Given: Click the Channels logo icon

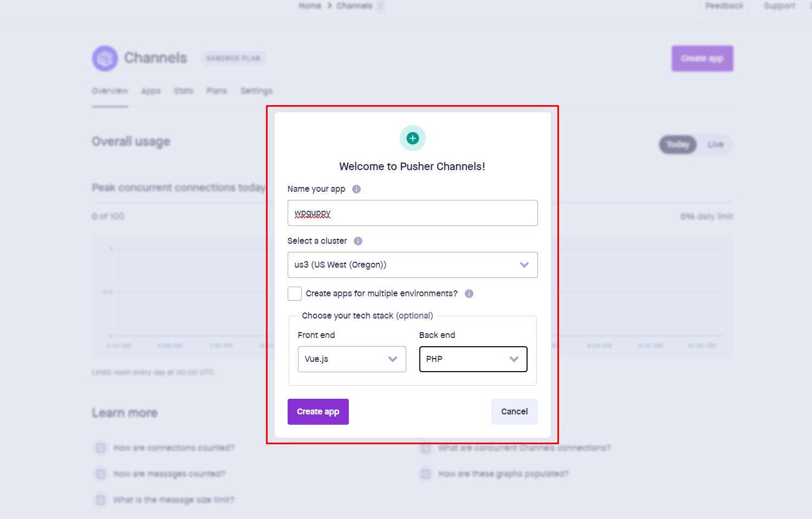Looking at the screenshot, I should click(105, 58).
